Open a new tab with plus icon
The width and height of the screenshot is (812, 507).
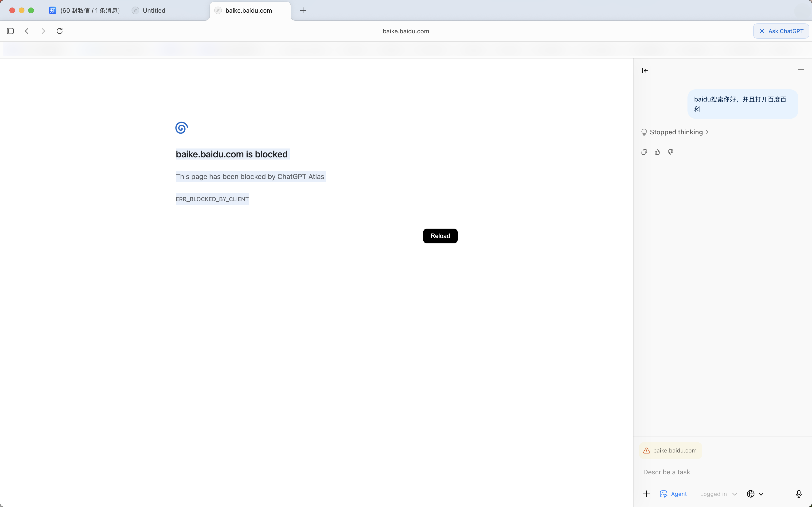click(x=303, y=10)
